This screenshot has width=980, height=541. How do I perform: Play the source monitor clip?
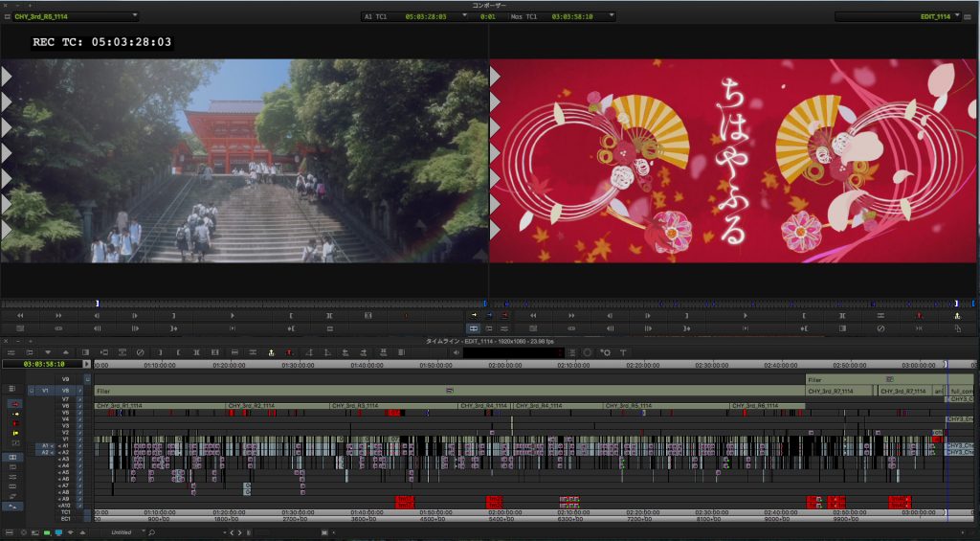233,316
